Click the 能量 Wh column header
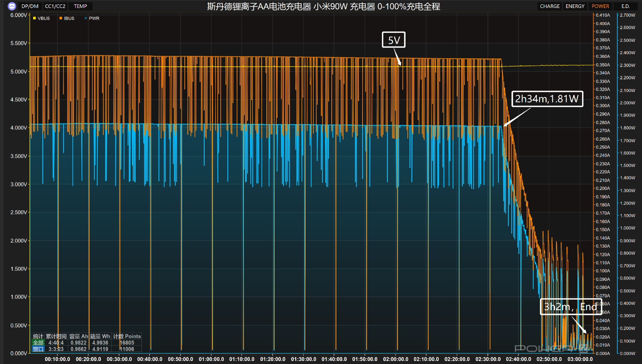 point(100,336)
